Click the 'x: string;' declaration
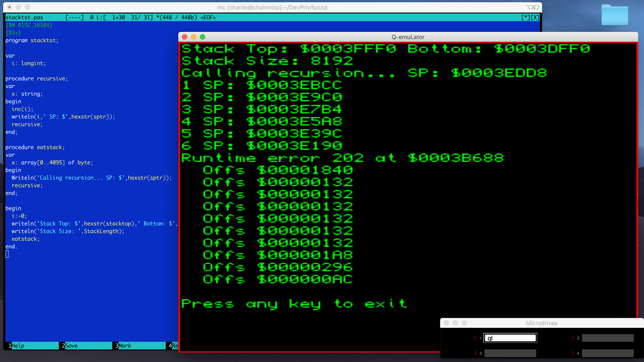This screenshot has height=362, width=644. coord(27,94)
